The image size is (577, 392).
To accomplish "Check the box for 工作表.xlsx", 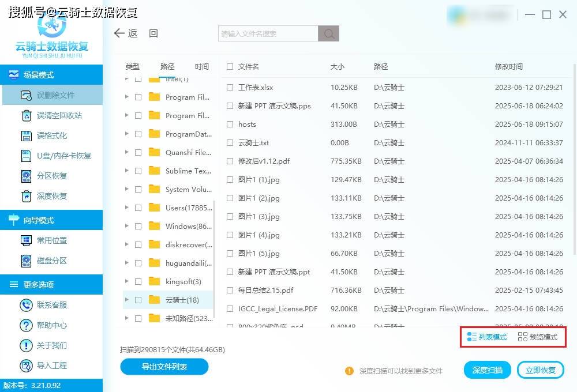I will pos(230,88).
